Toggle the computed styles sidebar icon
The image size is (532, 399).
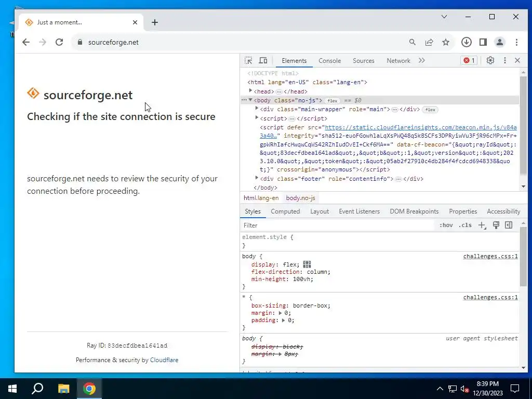pyautogui.click(x=509, y=225)
